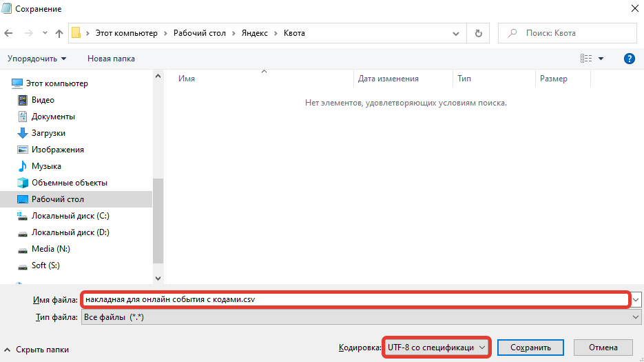644x362 pixels.
Task: Open the Музыка folder in sidebar
Action: 45,166
